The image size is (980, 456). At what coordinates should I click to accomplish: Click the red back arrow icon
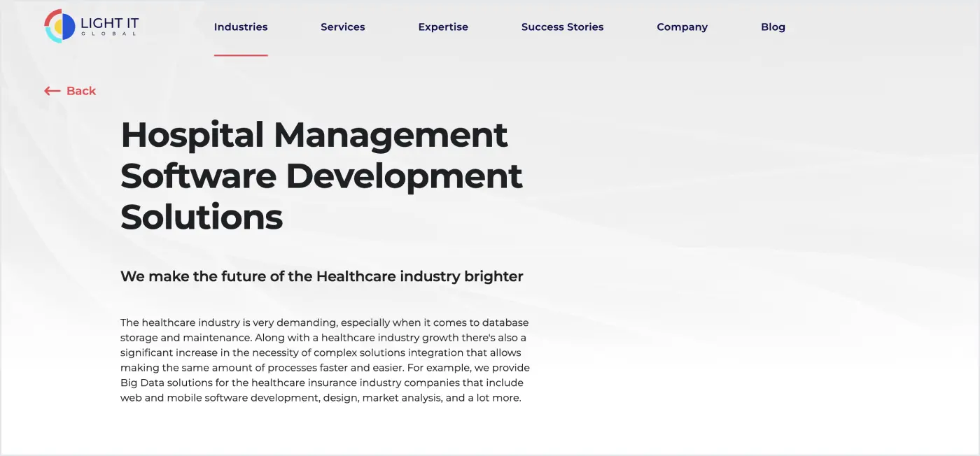click(x=51, y=91)
